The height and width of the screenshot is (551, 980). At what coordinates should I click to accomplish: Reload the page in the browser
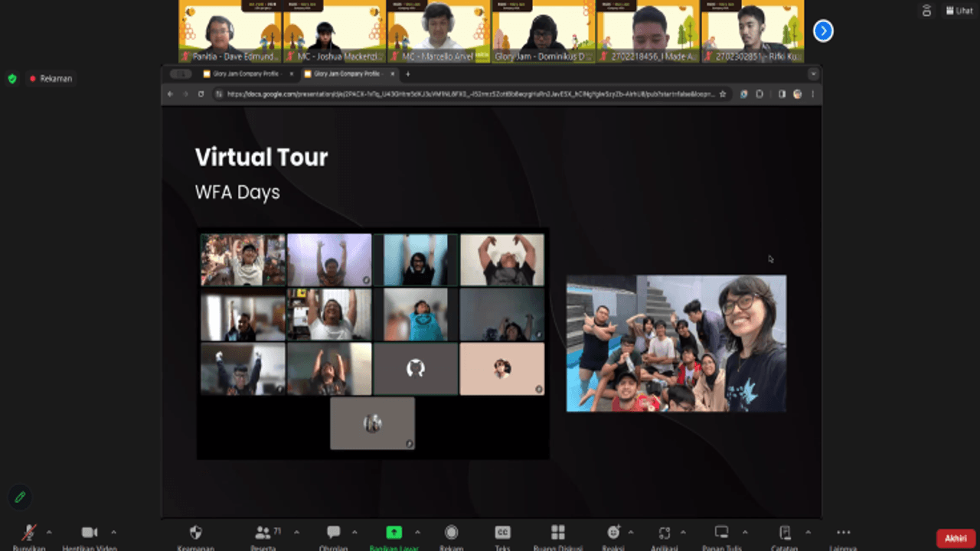[x=201, y=94]
